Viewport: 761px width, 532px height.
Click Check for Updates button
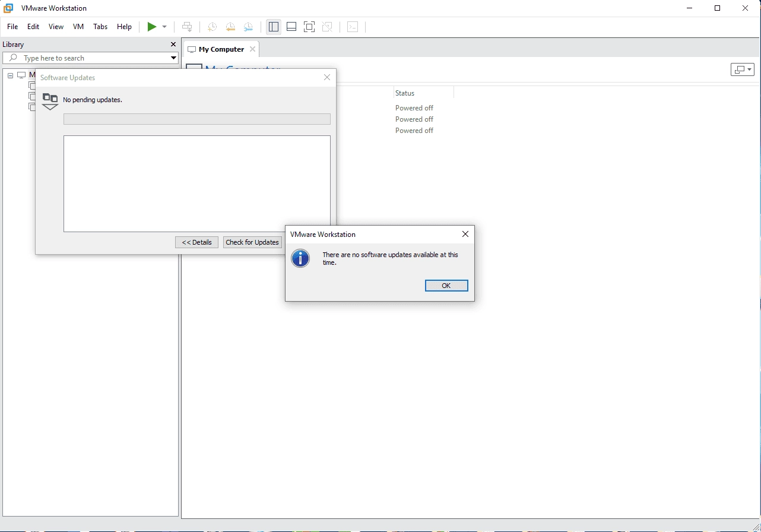[252, 242]
